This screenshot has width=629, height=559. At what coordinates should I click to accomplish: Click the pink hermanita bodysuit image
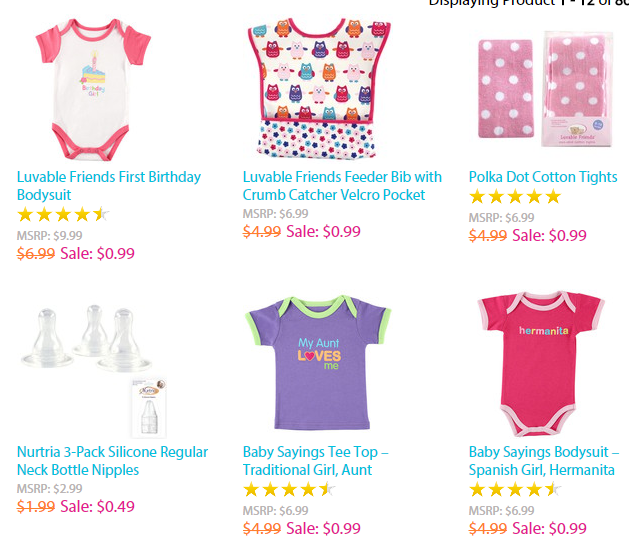pos(544,362)
